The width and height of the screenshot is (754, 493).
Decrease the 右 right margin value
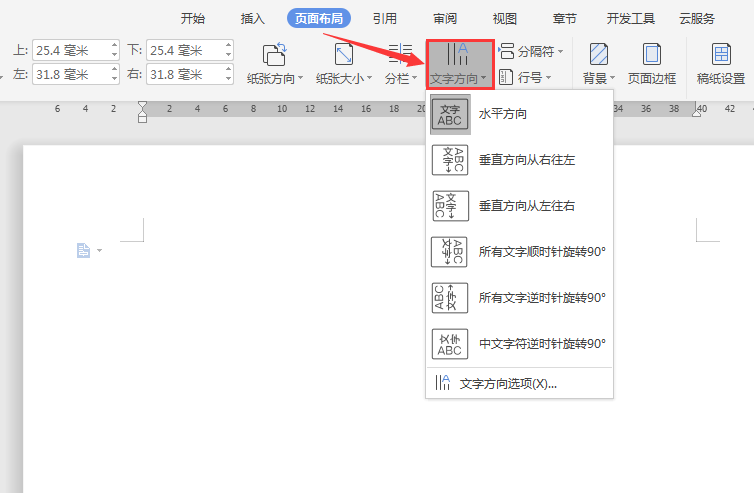point(228,79)
